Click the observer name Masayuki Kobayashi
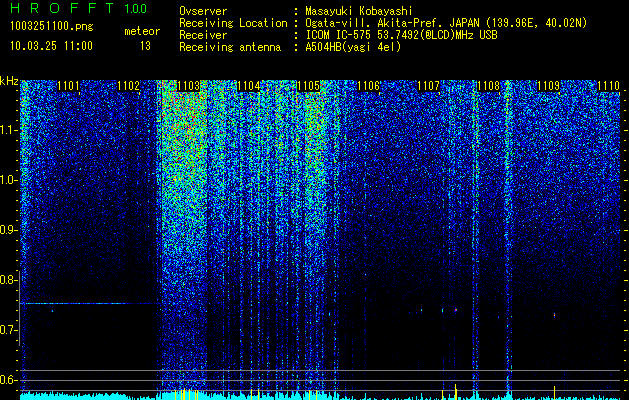 pos(358,11)
